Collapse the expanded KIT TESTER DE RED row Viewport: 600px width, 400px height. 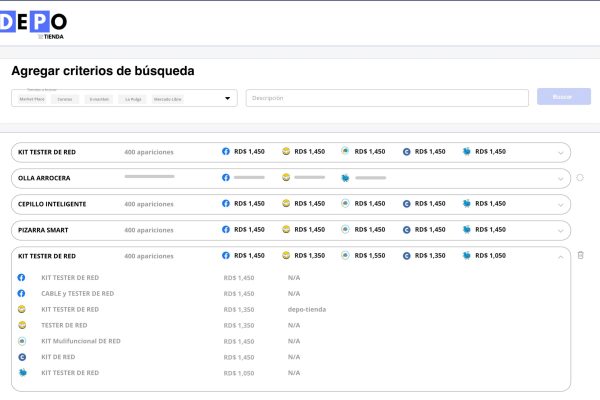click(x=561, y=256)
